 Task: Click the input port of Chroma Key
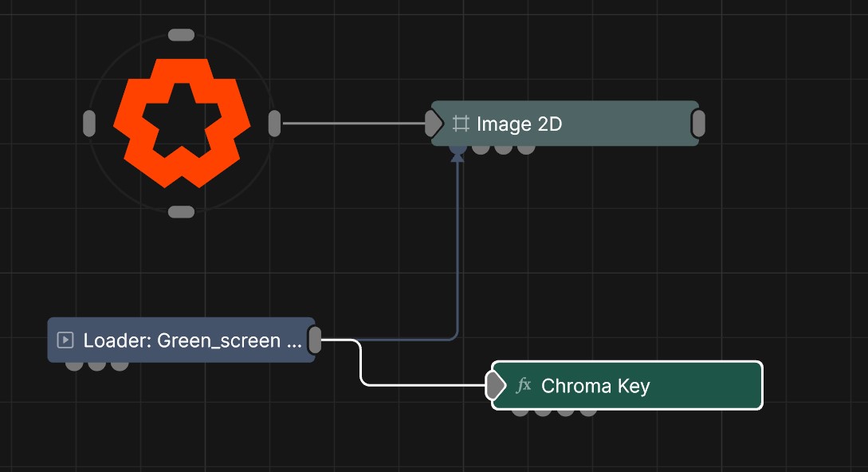[496, 385]
